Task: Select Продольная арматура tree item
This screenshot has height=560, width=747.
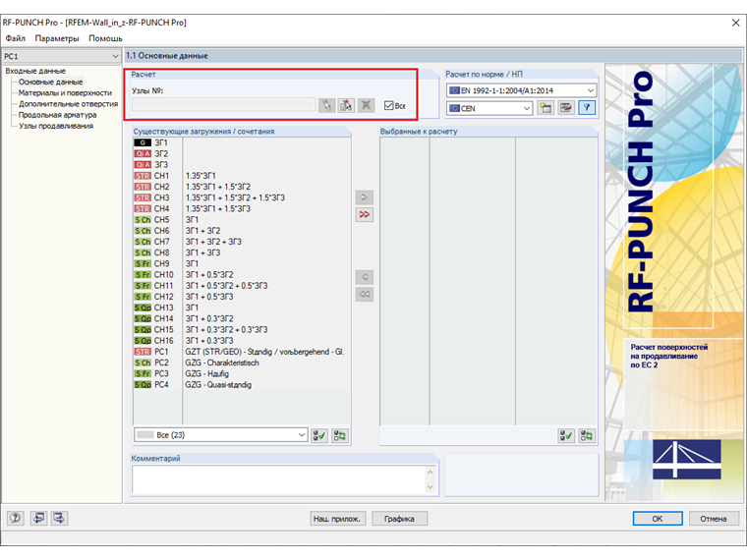Action: [x=57, y=115]
